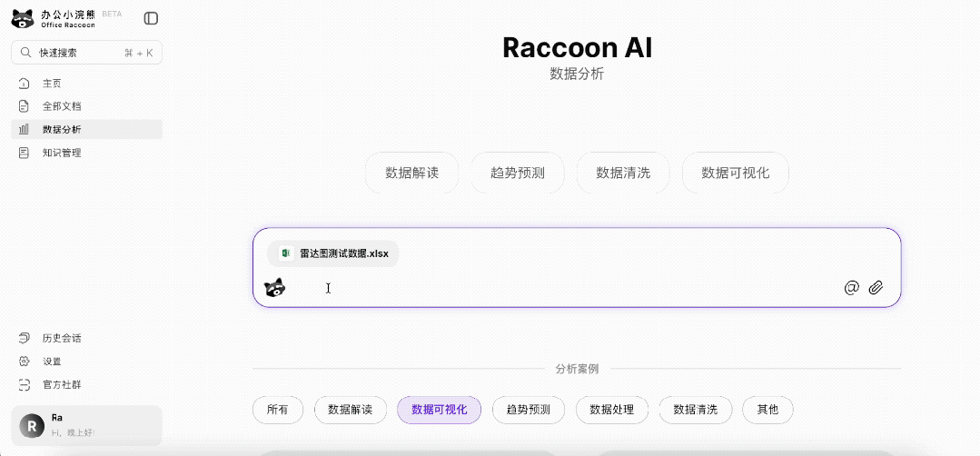Open 设置 in the sidebar
Image resolution: width=980 pixels, height=456 pixels.
87,361
